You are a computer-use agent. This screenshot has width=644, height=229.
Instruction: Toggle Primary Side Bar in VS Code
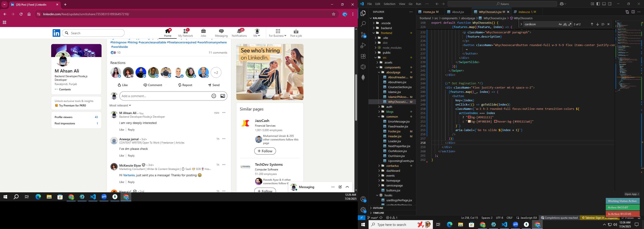tap(598, 4)
